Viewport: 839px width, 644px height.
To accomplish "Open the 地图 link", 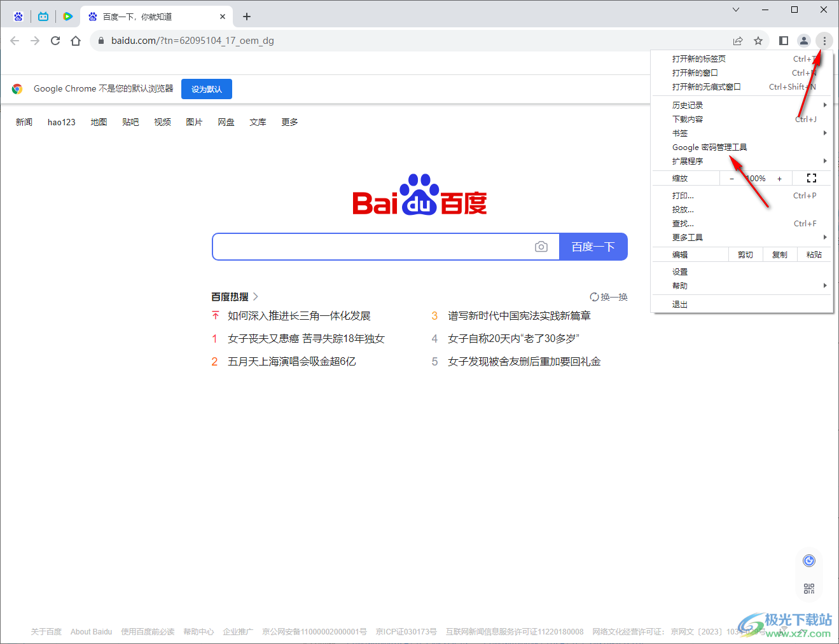I will 99,122.
